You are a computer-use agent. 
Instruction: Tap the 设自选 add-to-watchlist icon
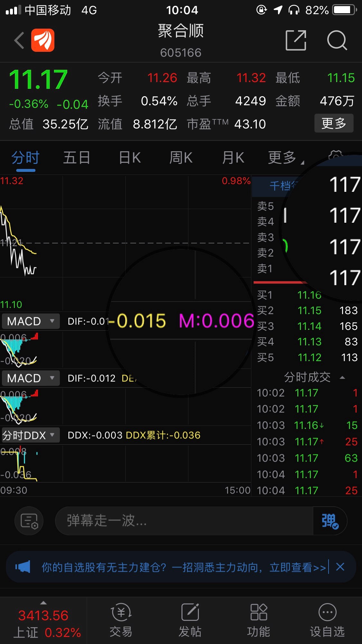tap(327, 621)
